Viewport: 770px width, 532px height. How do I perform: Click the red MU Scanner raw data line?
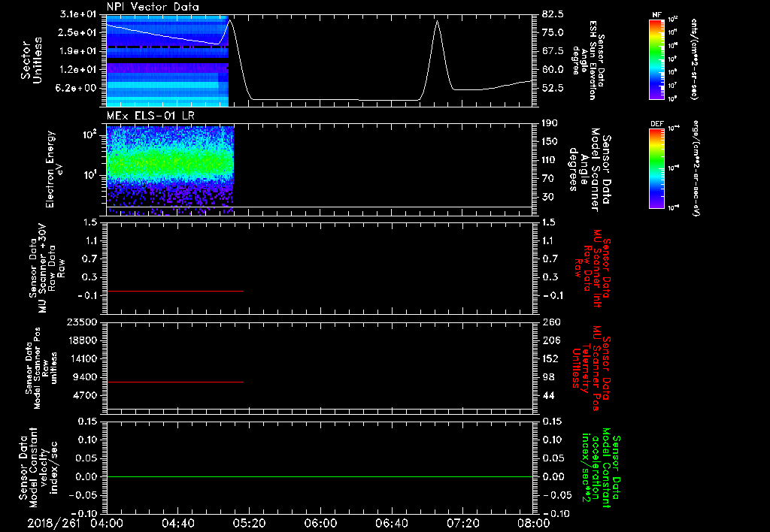coord(174,291)
